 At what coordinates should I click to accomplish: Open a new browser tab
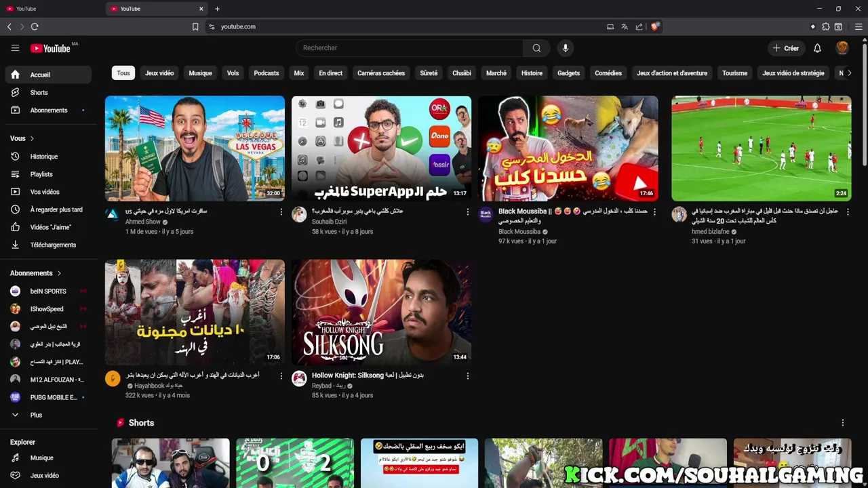pyautogui.click(x=217, y=9)
